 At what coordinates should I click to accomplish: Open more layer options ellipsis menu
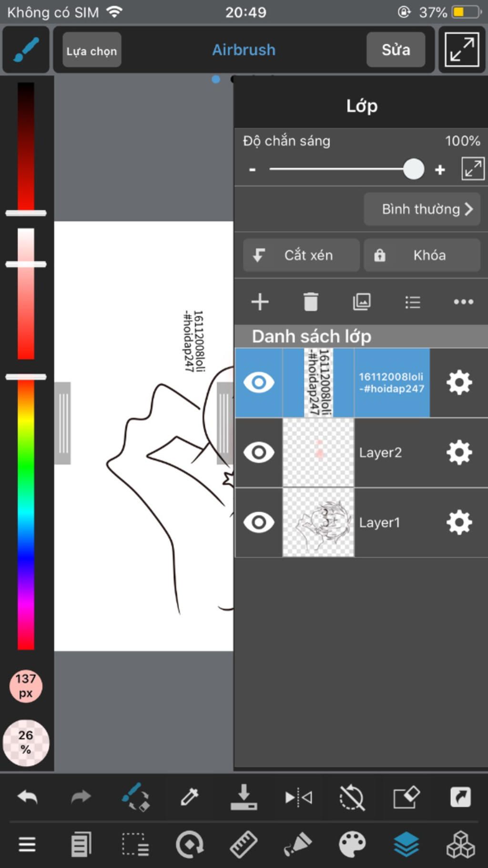pos(463,302)
